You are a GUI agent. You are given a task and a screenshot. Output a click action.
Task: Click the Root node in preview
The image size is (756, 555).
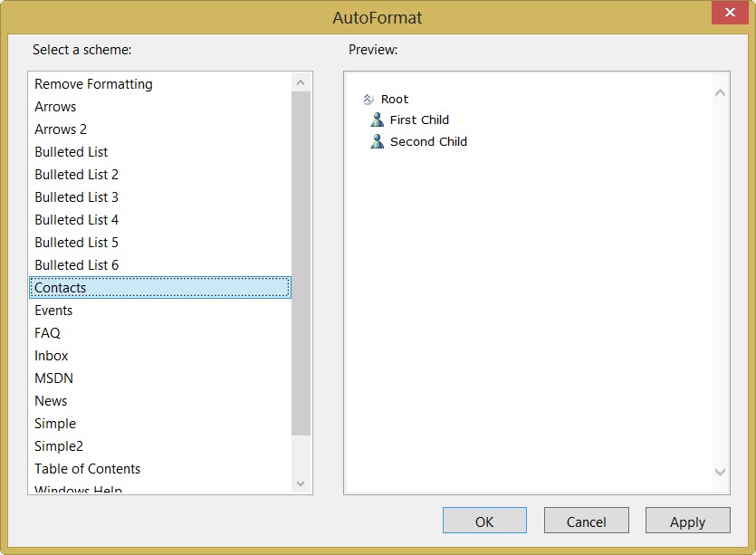pyautogui.click(x=395, y=100)
